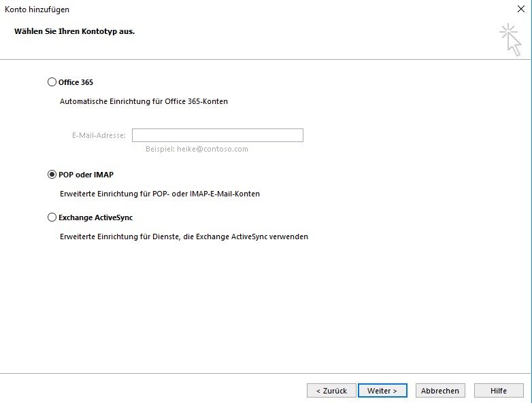Click the heading Wählen Sie Ihren Kontotyp aus
The width and height of the screenshot is (532, 403).
point(74,31)
